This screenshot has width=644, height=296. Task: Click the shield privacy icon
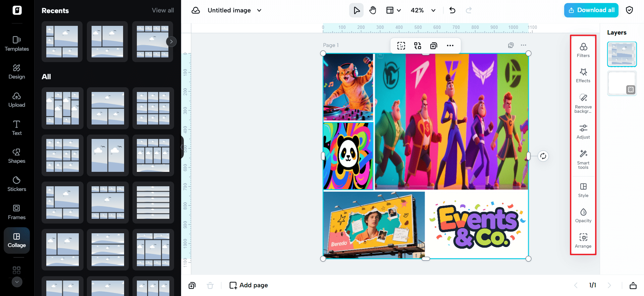[630, 10]
